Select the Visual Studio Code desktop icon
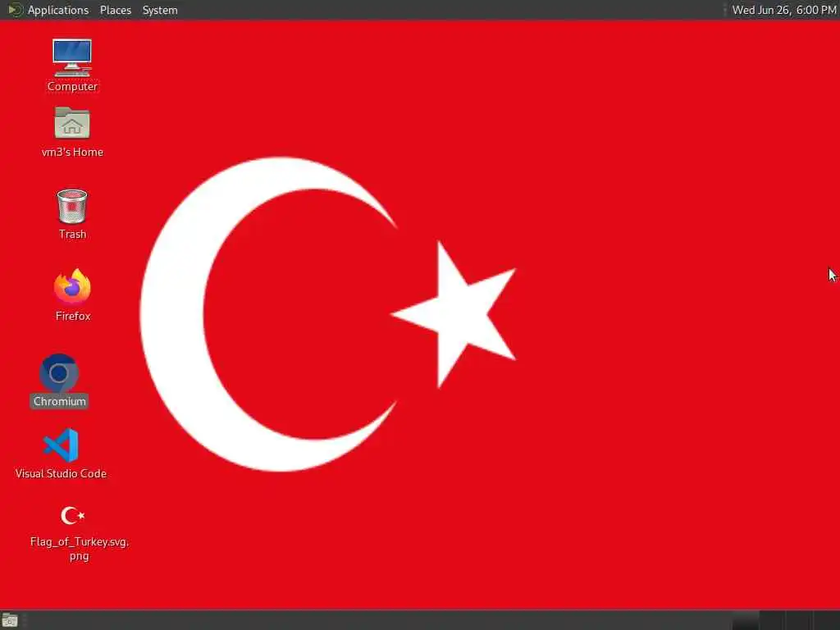 [x=61, y=445]
